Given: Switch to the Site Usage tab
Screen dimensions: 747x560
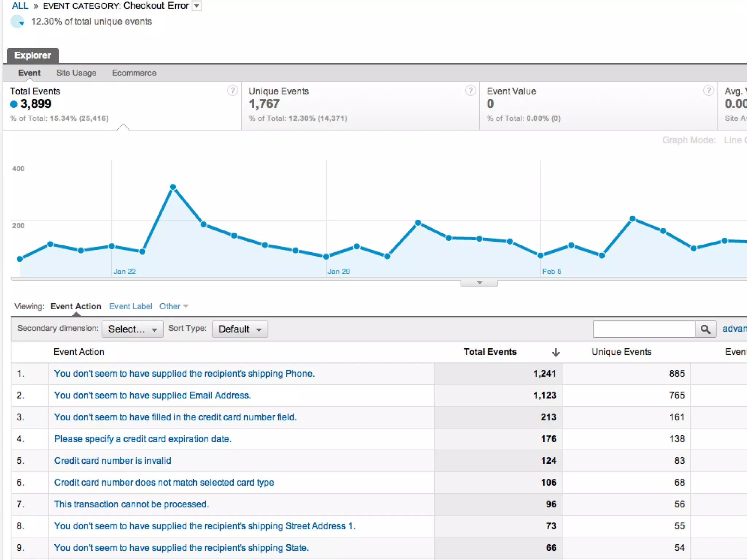Looking at the screenshot, I should click(76, 73).
